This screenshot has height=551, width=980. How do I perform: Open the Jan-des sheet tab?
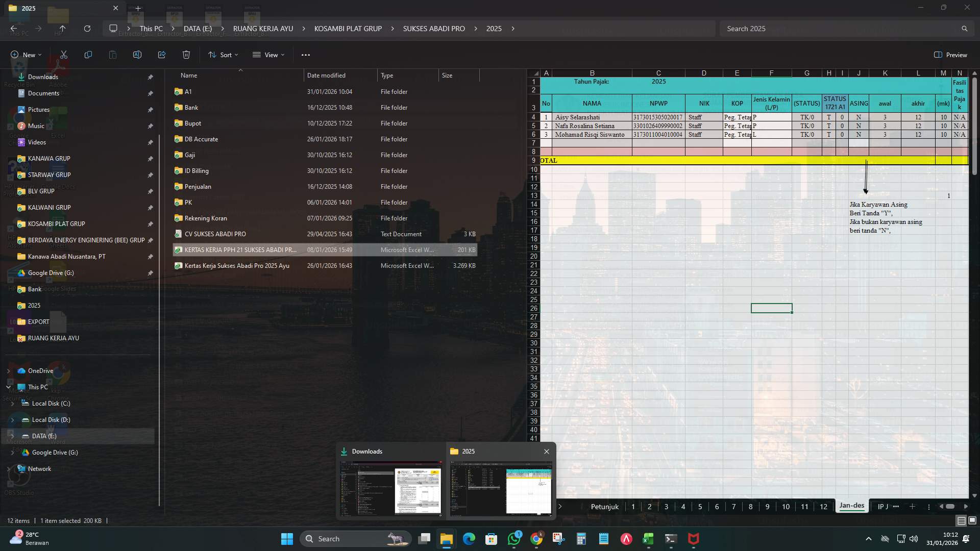point(851,506)
